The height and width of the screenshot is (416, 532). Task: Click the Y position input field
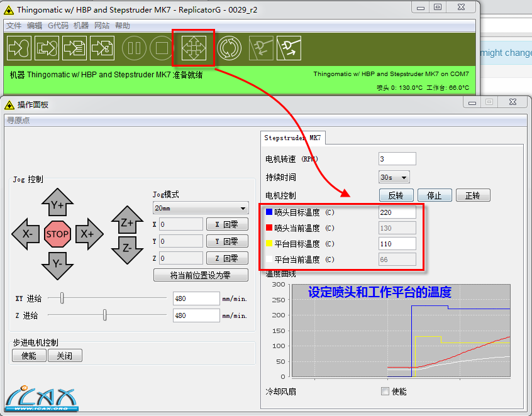tap(181, 241)
